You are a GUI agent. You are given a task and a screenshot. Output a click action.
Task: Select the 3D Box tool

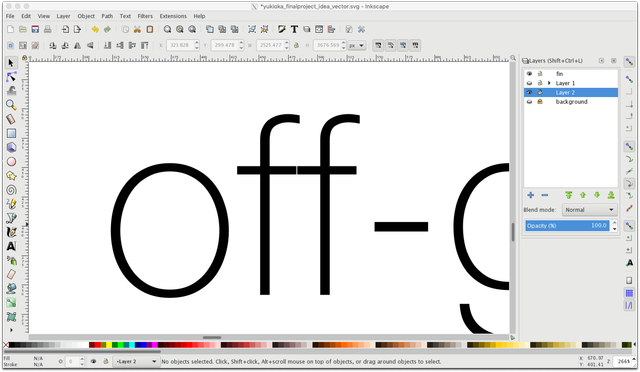(11, 147)
